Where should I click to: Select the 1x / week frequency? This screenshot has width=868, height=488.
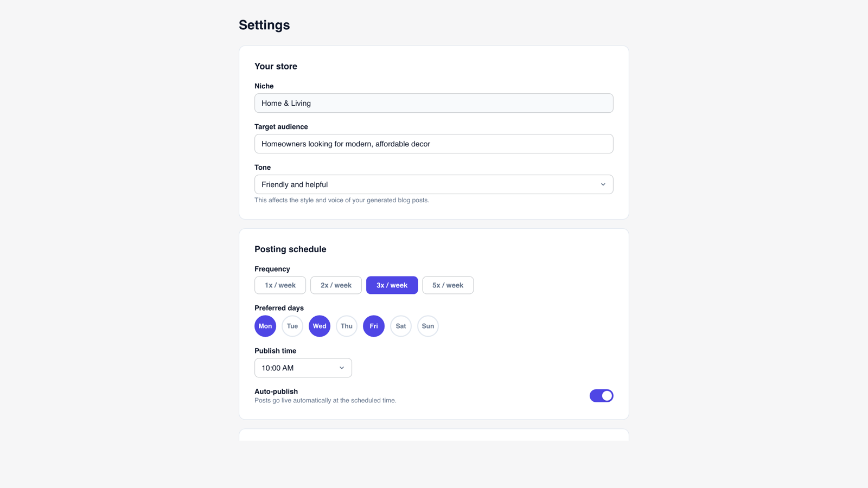pos(280,285)
